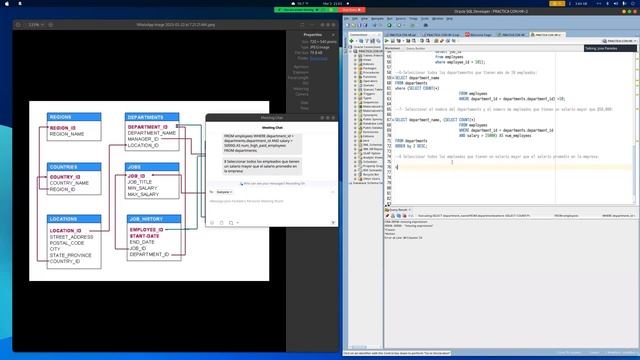Click the Rollback icon
This screenshot has height=360, width=640.
click(427, 41)
